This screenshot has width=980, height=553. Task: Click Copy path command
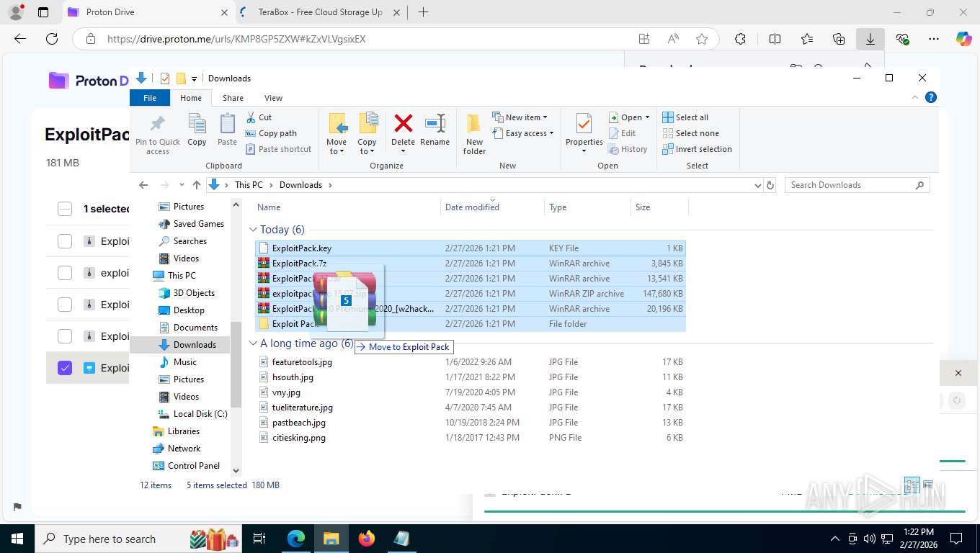point(271,133)
